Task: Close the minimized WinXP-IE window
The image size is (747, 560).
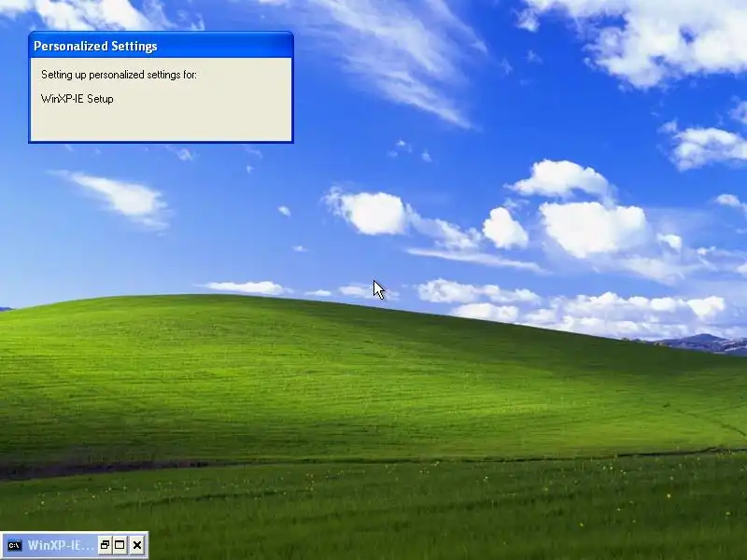Action: coord(137,545)
